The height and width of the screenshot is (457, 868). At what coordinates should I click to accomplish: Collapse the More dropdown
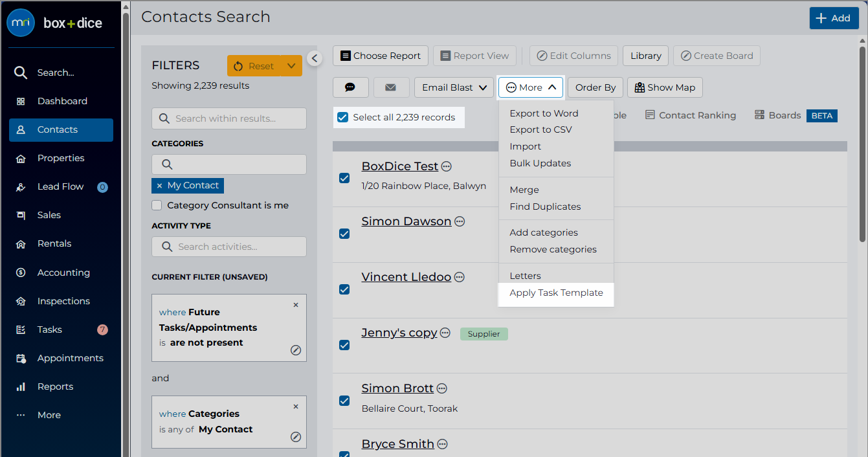tap(531, 87)
